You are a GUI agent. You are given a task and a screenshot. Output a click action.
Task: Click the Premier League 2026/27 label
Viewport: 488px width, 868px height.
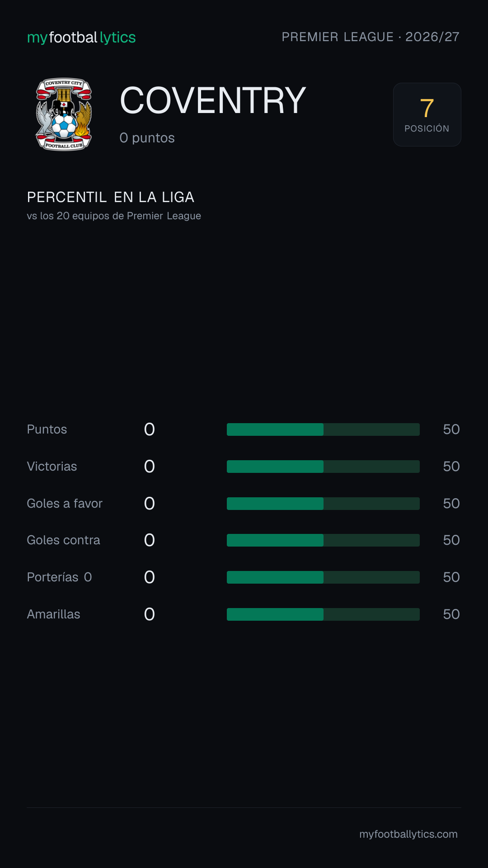tap(371, 37)
